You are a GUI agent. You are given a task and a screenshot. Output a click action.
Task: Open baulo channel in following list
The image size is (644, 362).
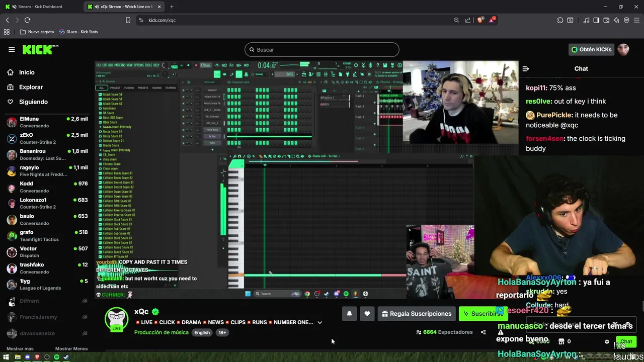click(47, 219)
